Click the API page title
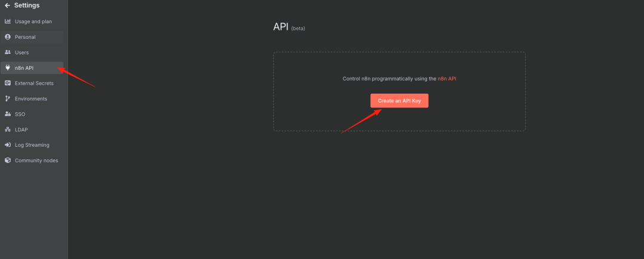Screen dimensions: 644x259 [281, 27]
